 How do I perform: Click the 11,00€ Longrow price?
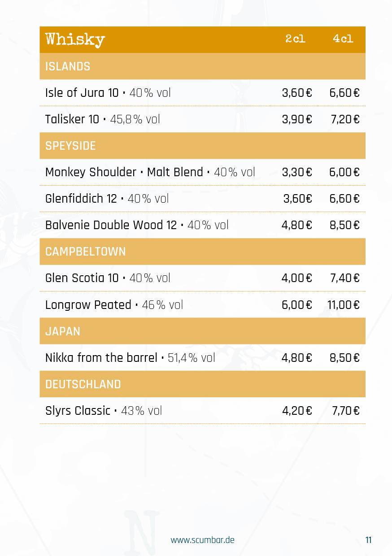(x=344, y=305)
